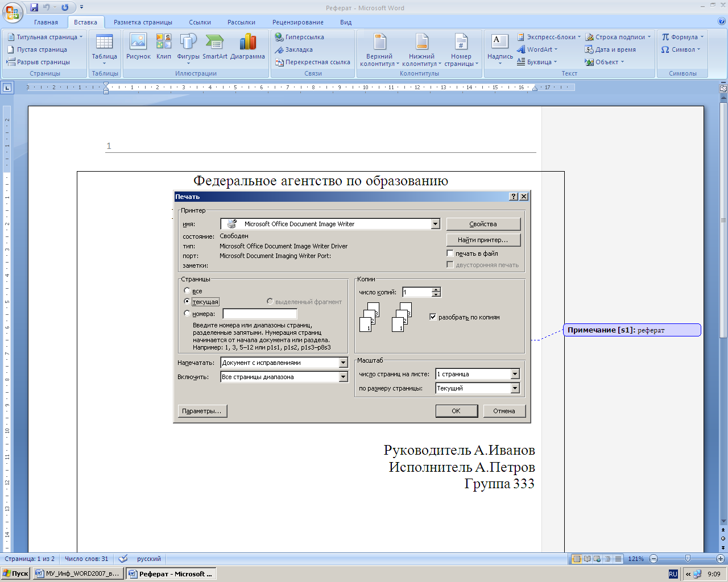The height and width of the screenshot is (582, 728).
Task: Insert a chart with Диаграмма
Action: (247, 47)
